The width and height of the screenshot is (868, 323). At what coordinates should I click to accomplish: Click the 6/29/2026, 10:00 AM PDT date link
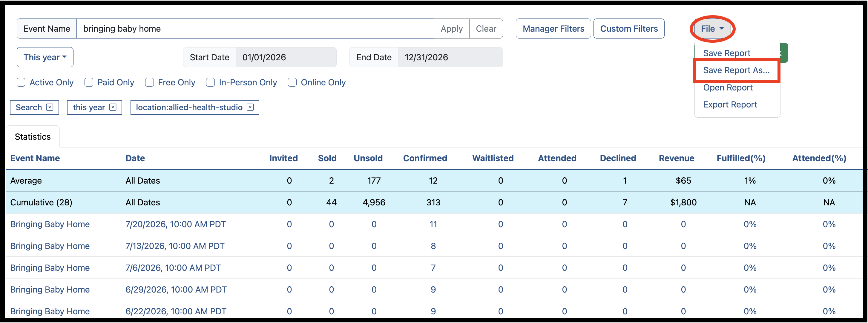click(176, 290)
